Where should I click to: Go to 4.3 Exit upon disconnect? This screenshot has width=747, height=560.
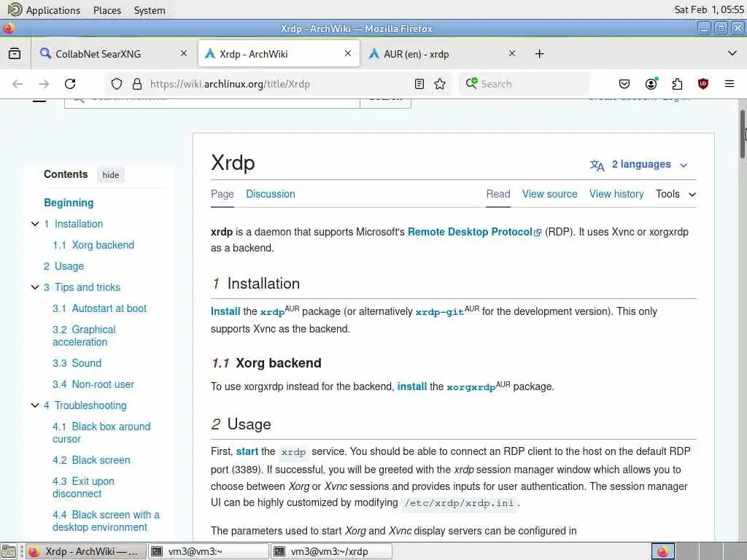coord(83,488)
